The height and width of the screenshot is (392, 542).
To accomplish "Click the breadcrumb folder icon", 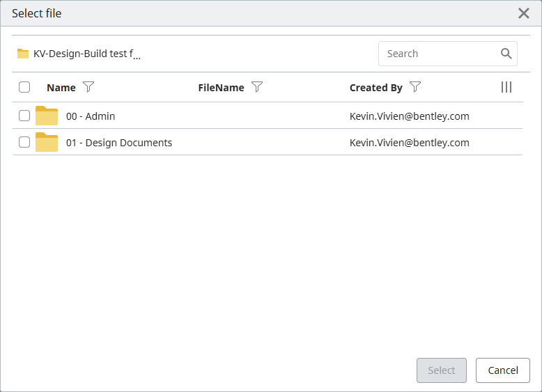I will 23,54.
